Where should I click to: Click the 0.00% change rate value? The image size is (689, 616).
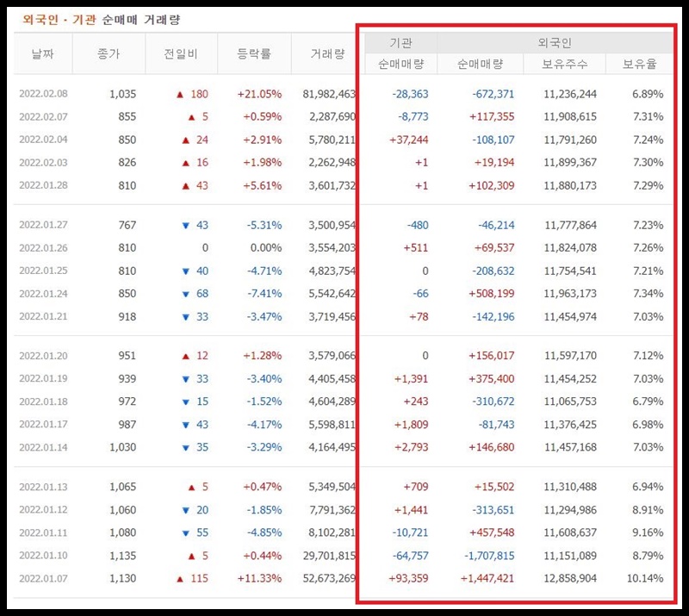(x=266, y=247)
